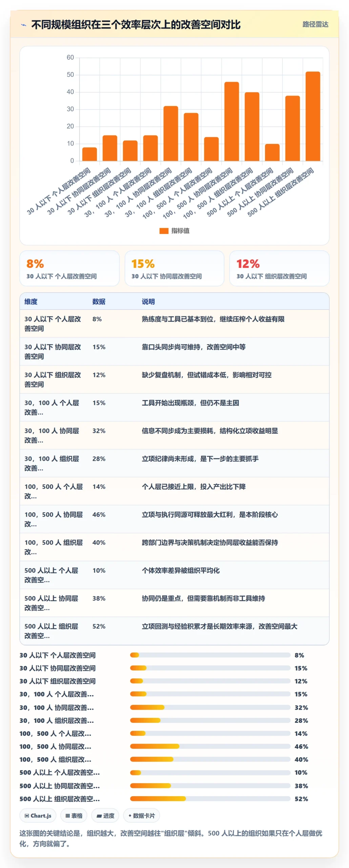Click progress bar showing 38%
Image resolution: width=349 pixels, height=868 pixels.
coord(210,786)
